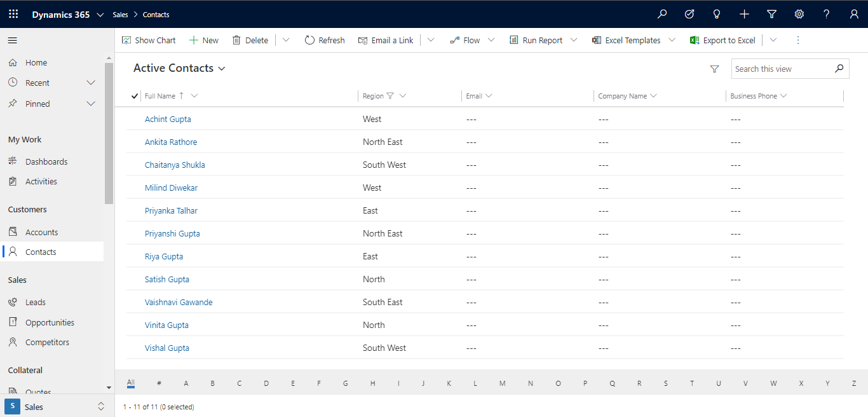Click Refresh command
This screenshot has width=868, height=417.
point(325,40)
